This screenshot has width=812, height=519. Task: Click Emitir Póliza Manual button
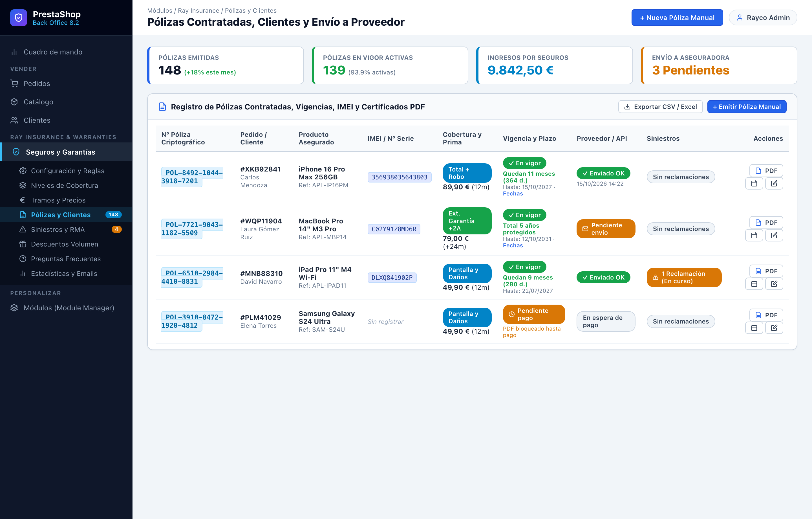747,107
